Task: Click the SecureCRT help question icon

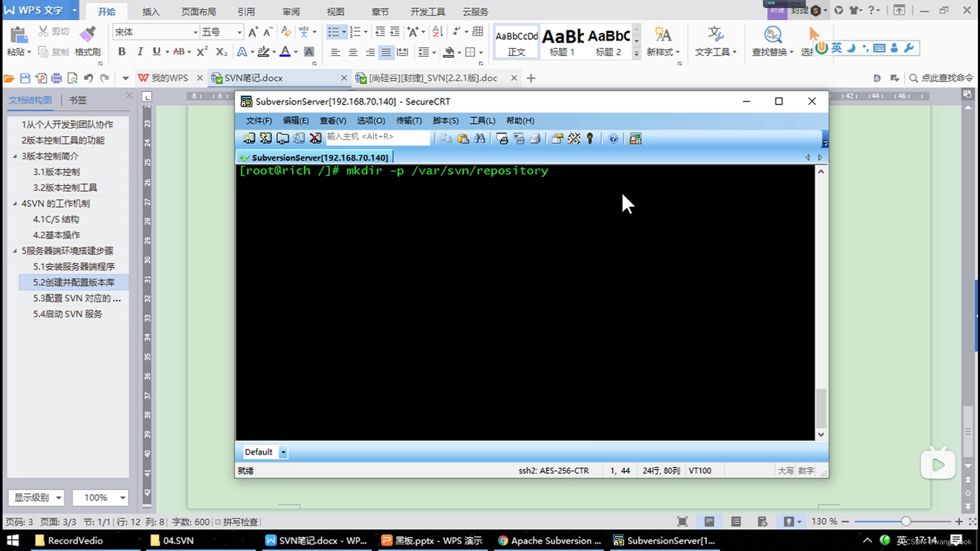Action: (x=613, y=138)
